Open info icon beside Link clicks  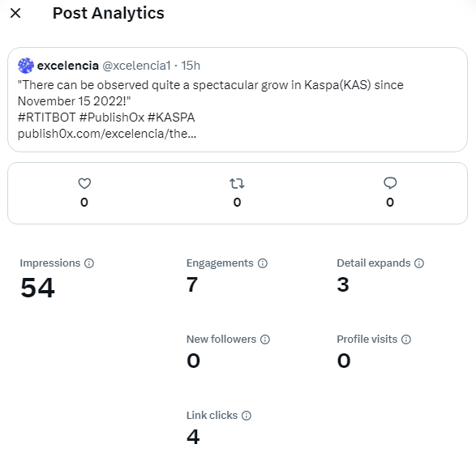tap(247, 415)
